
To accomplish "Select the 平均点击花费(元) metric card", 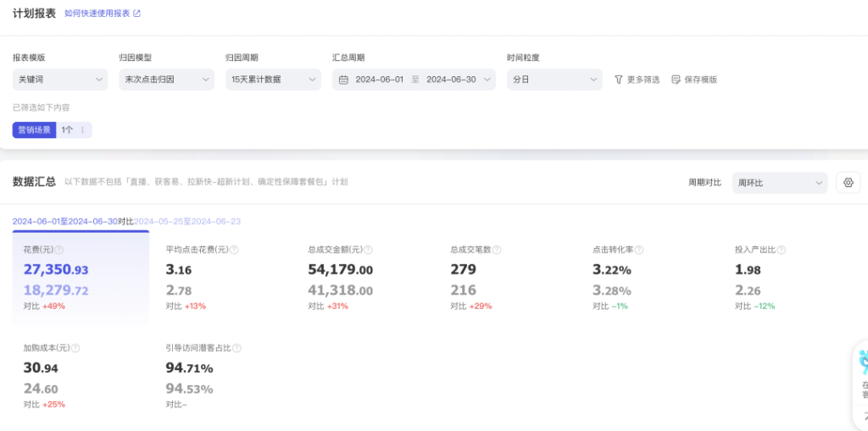I will (x=223, y=277).
